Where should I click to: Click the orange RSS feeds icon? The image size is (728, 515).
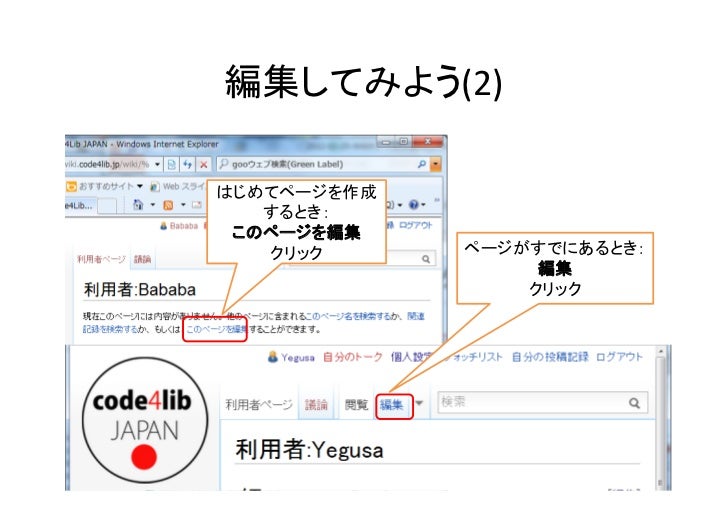click(x=168, y=205)
